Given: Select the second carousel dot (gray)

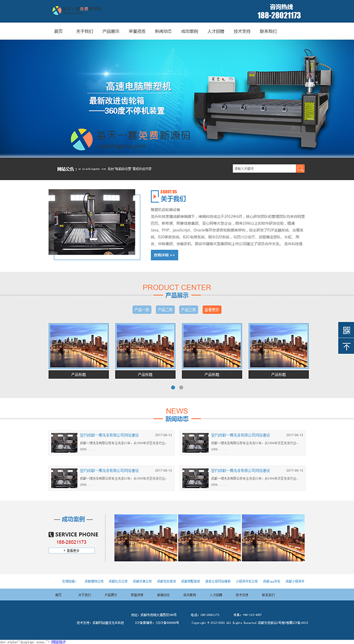Looking at the screenshot, I should 181,387.
